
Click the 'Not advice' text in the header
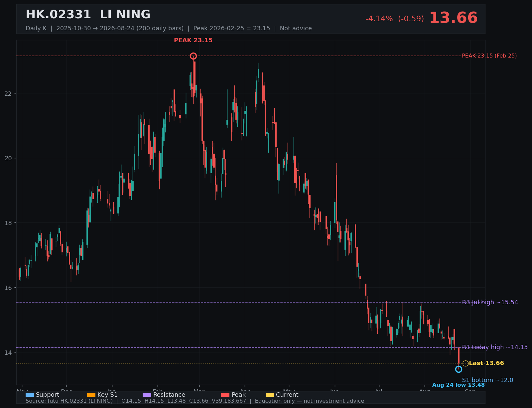[296, 28]
